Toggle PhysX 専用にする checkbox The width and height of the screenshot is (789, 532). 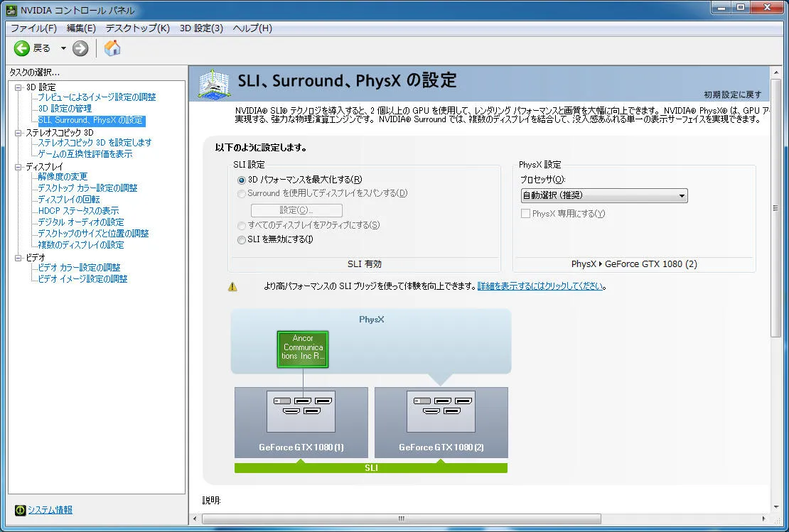525,214
